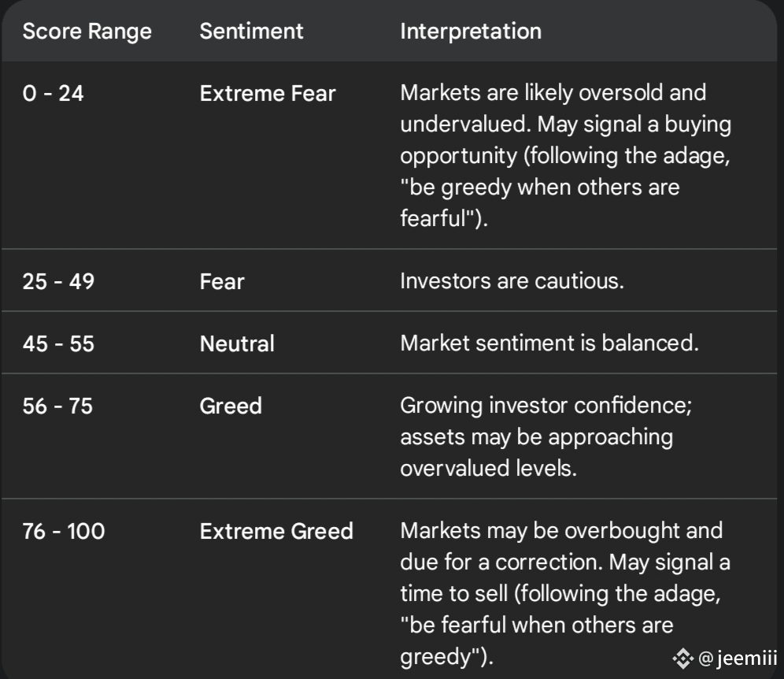Screen dimensions: 784x679
Task: Click 'Market sentiment is balanced.' text
Action: (549, 344)
